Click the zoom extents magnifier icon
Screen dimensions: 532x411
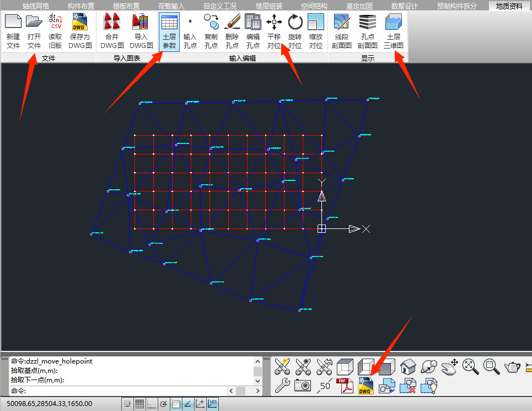pyautogui.click(x=471, y=366)
